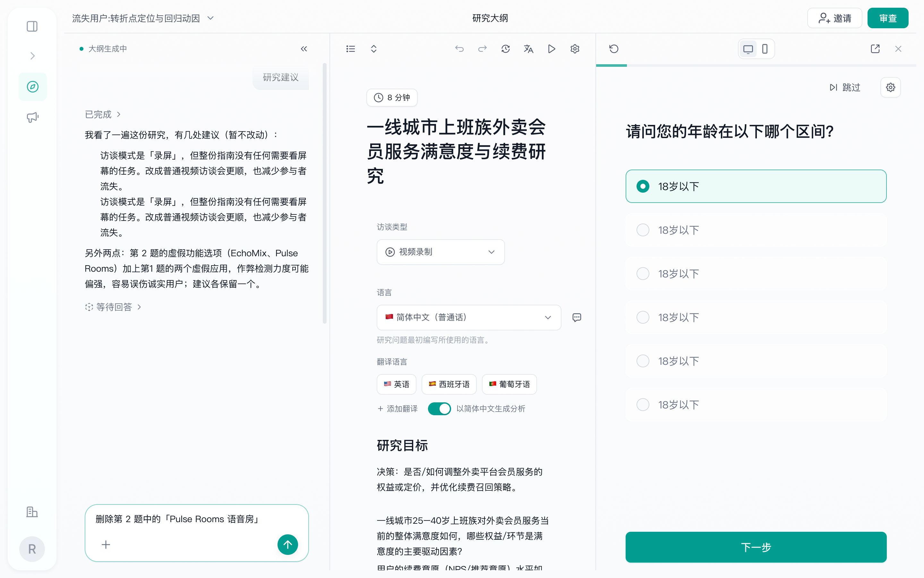The height and width of the screenshot is (578, 924).
Task: Click the plus attachment icon
Action: (x=106, y=544)
